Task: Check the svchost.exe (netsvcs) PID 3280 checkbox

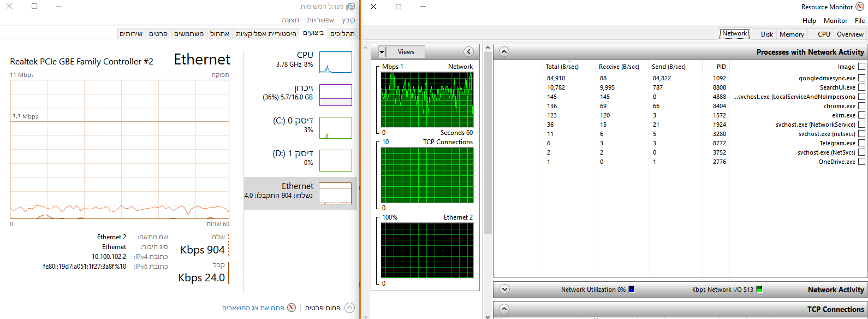Action: [x=861, y=134]
